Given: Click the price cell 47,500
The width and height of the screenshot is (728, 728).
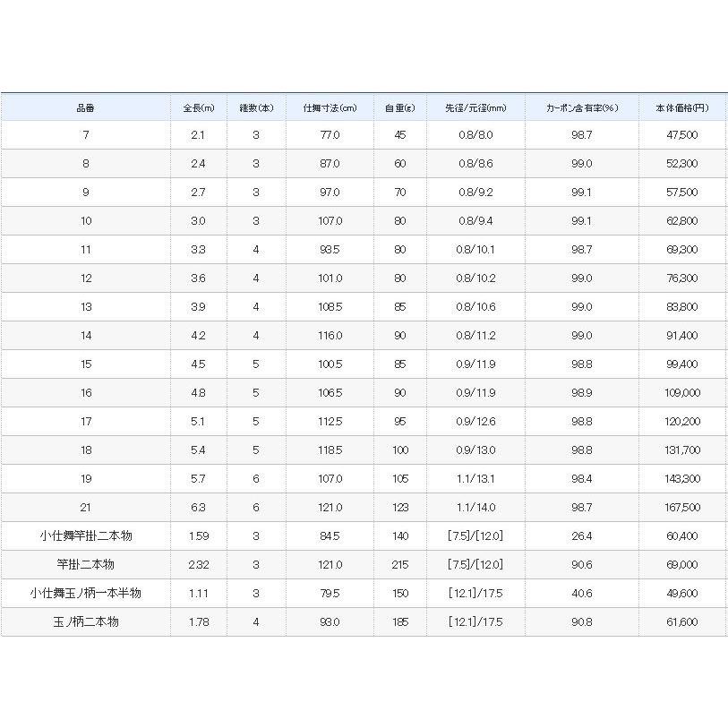Looking at the screenshot, I should tap(682, 135).
